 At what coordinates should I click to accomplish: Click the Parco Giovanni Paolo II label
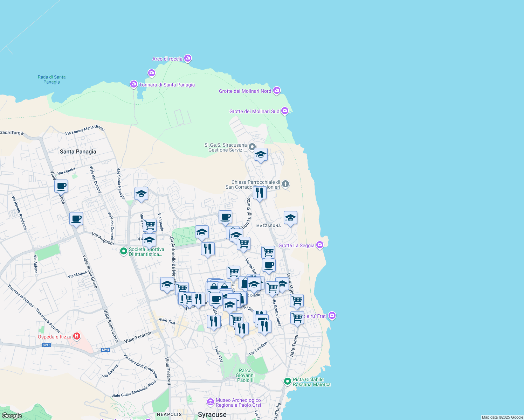point(245,375)
